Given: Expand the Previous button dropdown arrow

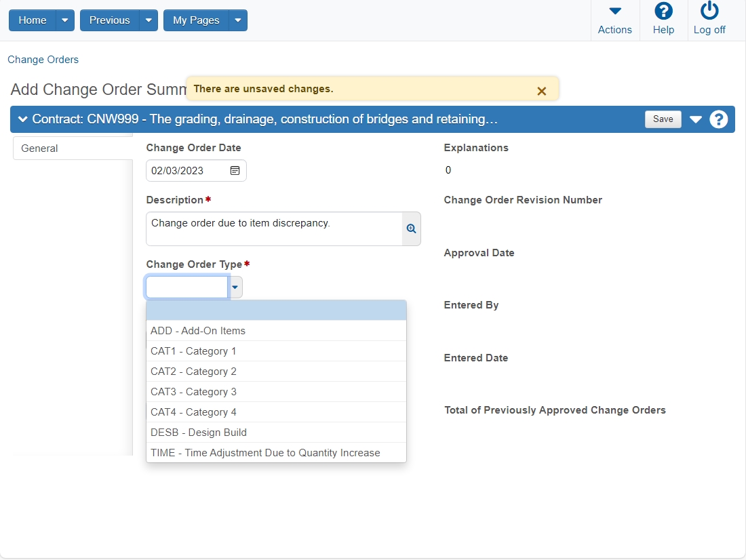Looking at the screenshot, I should (149, 20).
